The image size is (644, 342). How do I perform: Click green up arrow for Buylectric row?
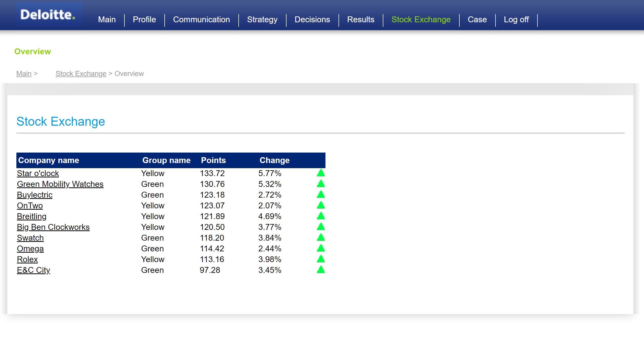tap(321, 195)
